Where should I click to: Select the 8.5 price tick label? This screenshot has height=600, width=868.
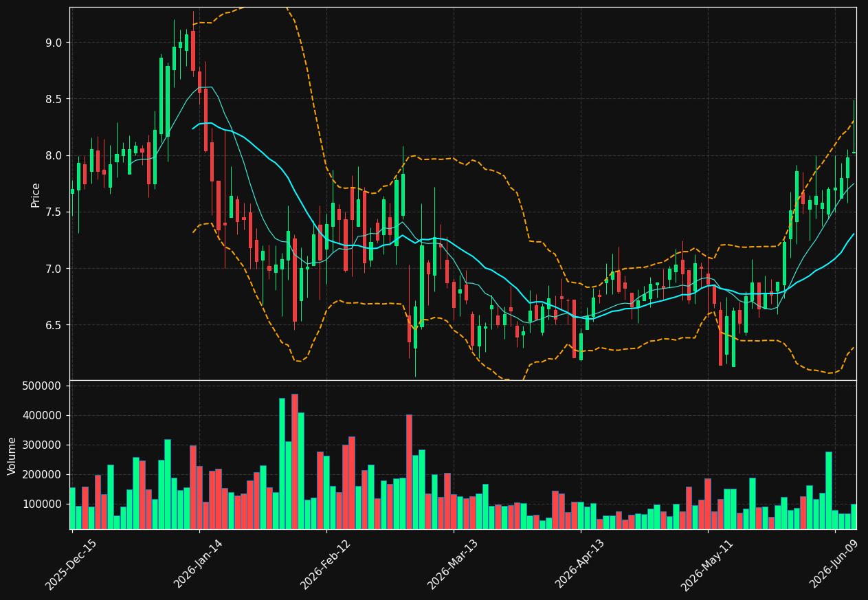pyautogui.click(x=54, y=99)
